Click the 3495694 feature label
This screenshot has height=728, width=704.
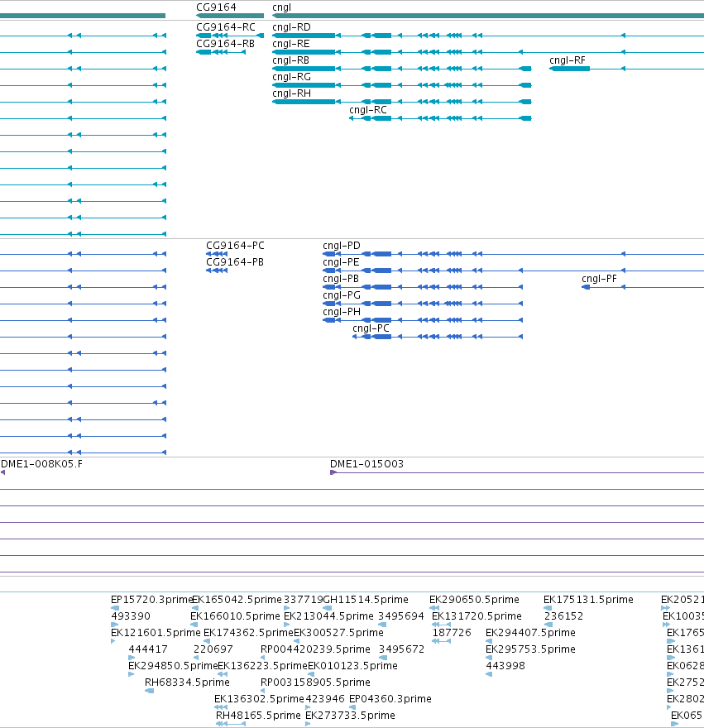[x=400, y=616]
